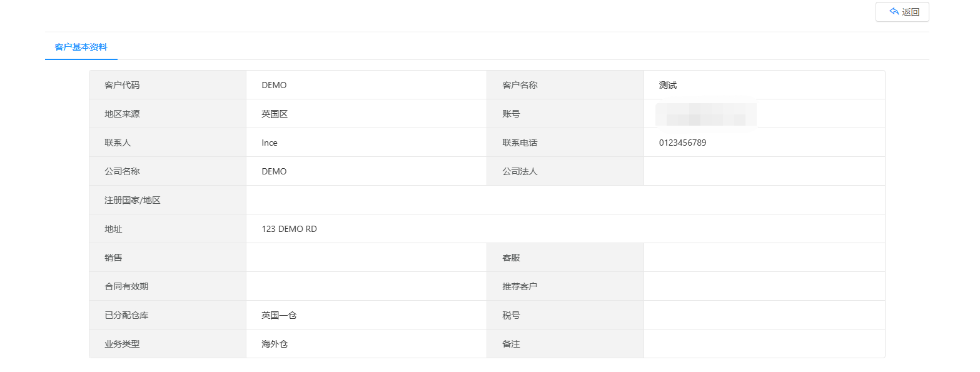Switch to the 客户基本资料 tab

(81, 47)
